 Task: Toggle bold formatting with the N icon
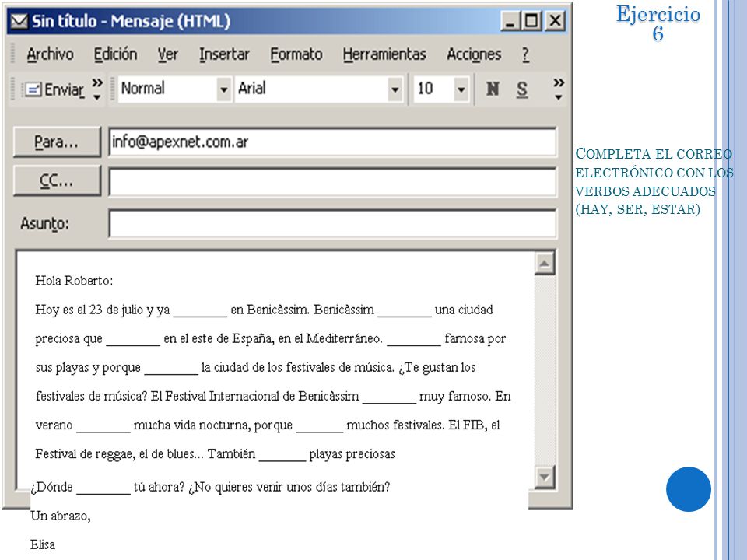tap(493, 89)
